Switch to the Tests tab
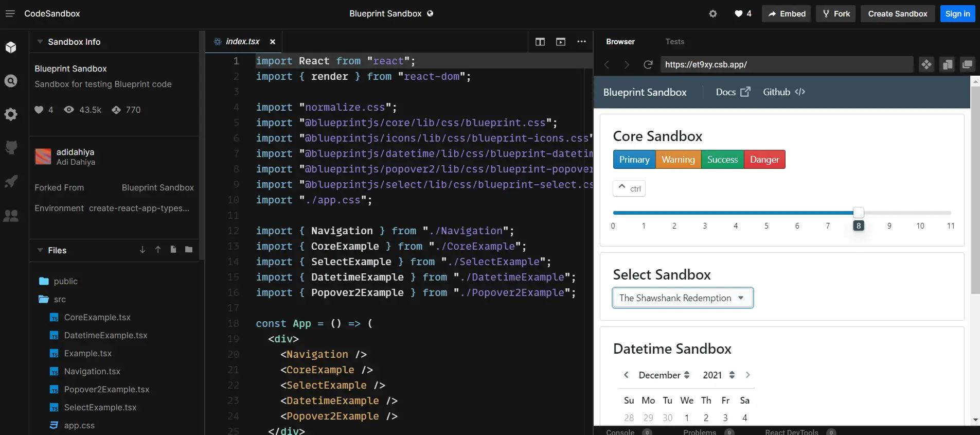The height and width of the screenshot is (435, 980). coord(674,42)
